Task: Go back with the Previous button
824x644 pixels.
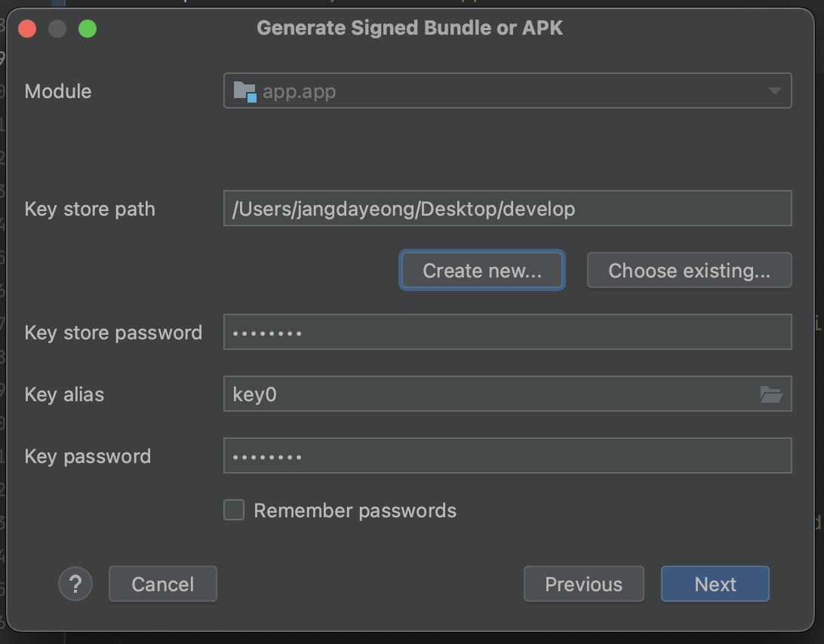Action: 583,584
